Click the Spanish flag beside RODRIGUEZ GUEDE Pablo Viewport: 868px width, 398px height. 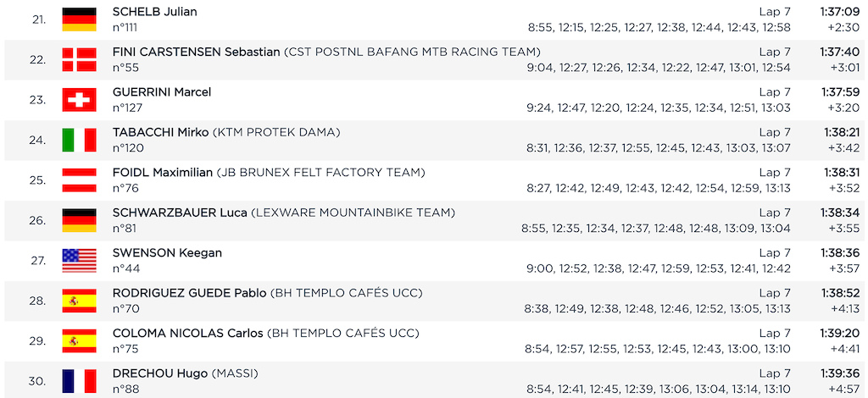coord(79,301)
